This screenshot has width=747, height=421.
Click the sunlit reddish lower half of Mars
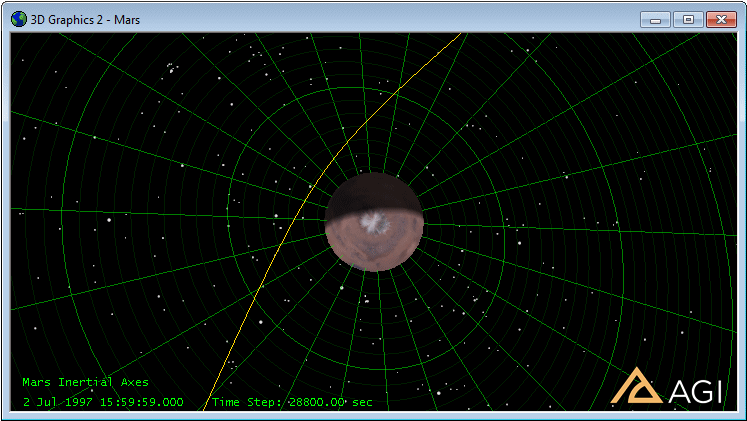click(x=372, y=251)
